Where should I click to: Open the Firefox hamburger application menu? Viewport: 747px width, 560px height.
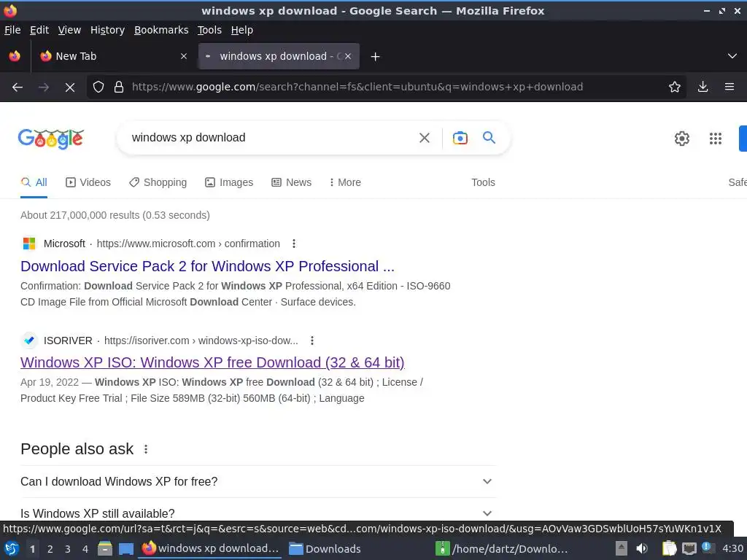pyautogui.click(x=729, y=87)
